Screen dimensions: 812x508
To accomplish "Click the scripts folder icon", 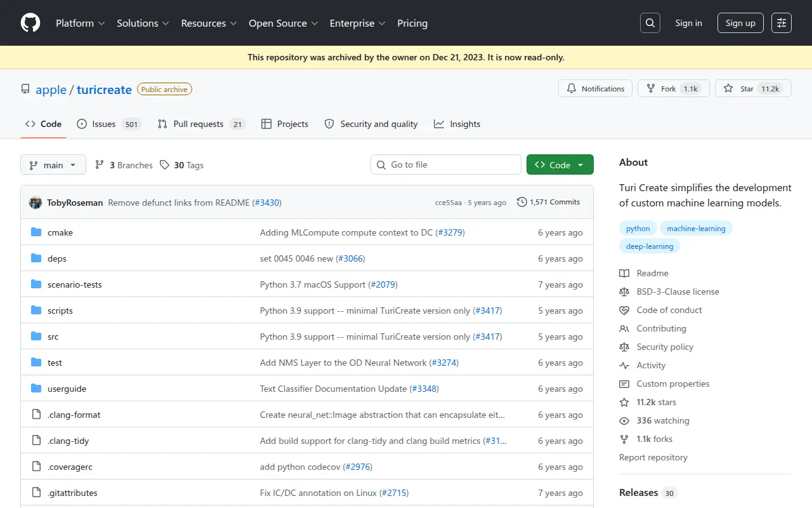I will 36,311.
